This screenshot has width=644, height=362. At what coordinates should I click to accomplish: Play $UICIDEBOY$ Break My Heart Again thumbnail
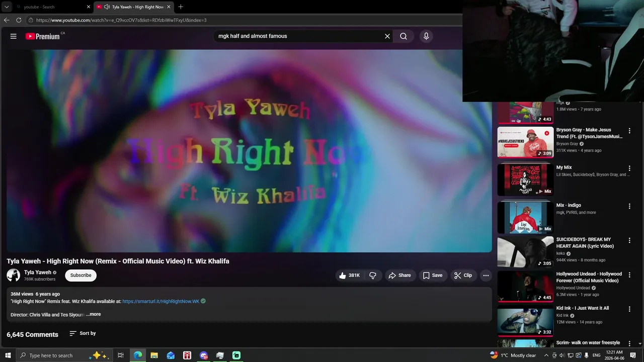tap(525, 252)
